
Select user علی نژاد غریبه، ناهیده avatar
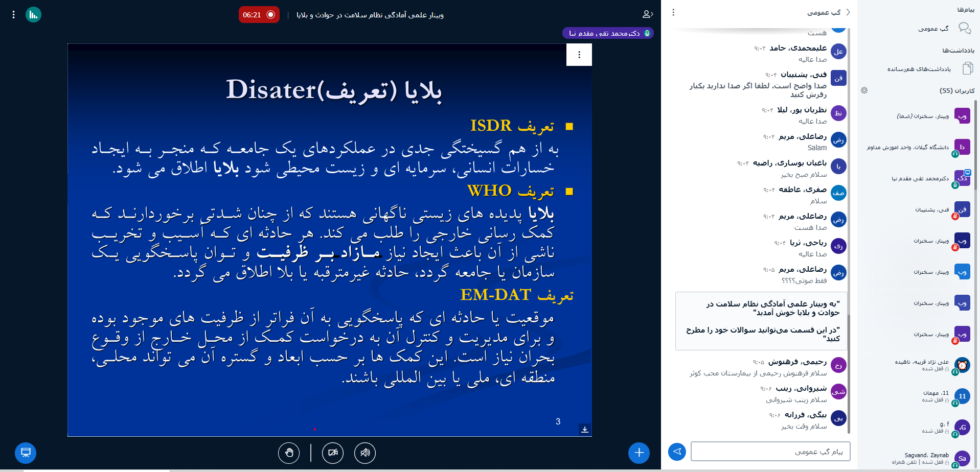[x=962, y=365]
